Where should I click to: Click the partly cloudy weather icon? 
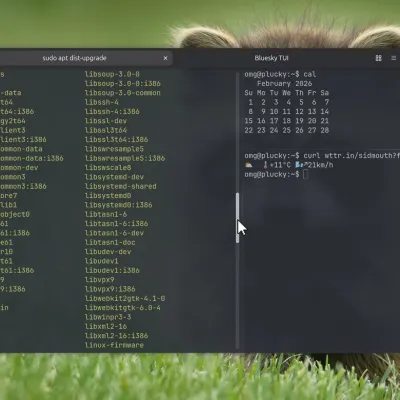click(x=249, y=165)
